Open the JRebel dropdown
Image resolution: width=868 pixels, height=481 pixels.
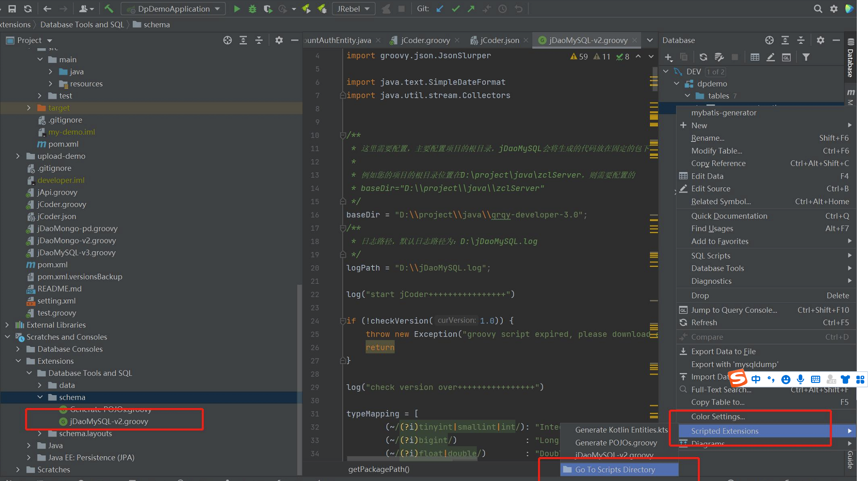[353, 9]
